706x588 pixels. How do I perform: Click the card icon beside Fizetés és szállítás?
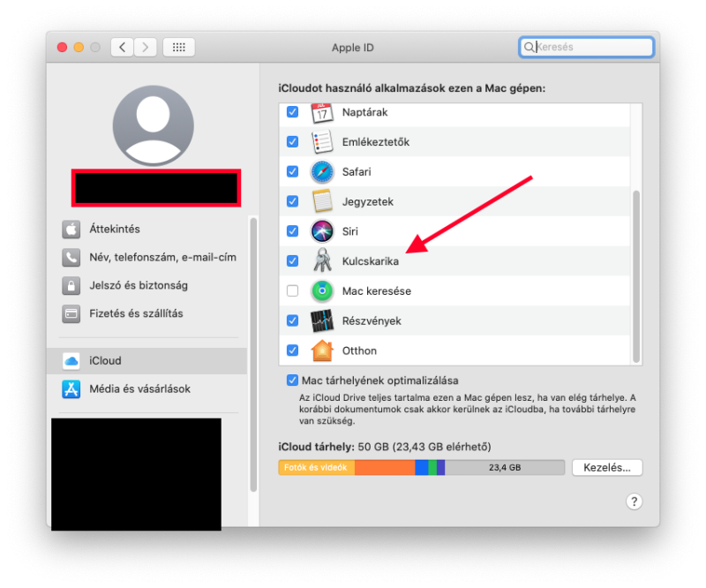click(71, 313)
